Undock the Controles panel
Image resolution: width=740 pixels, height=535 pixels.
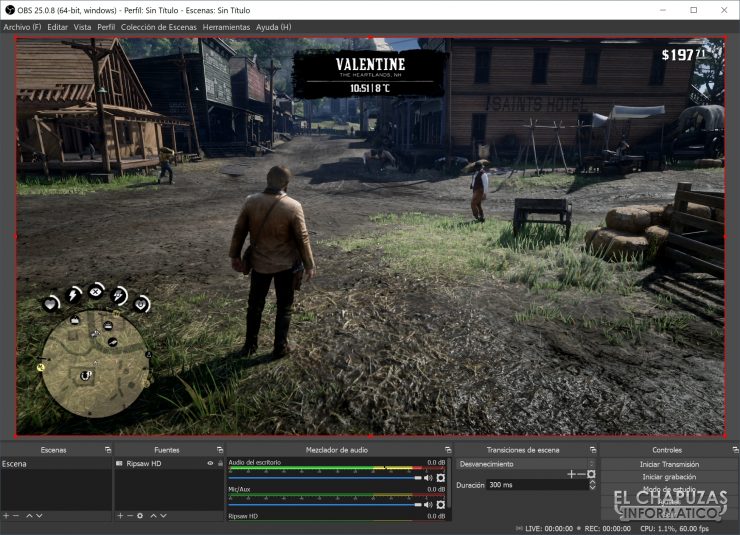[x=735, y=450]
